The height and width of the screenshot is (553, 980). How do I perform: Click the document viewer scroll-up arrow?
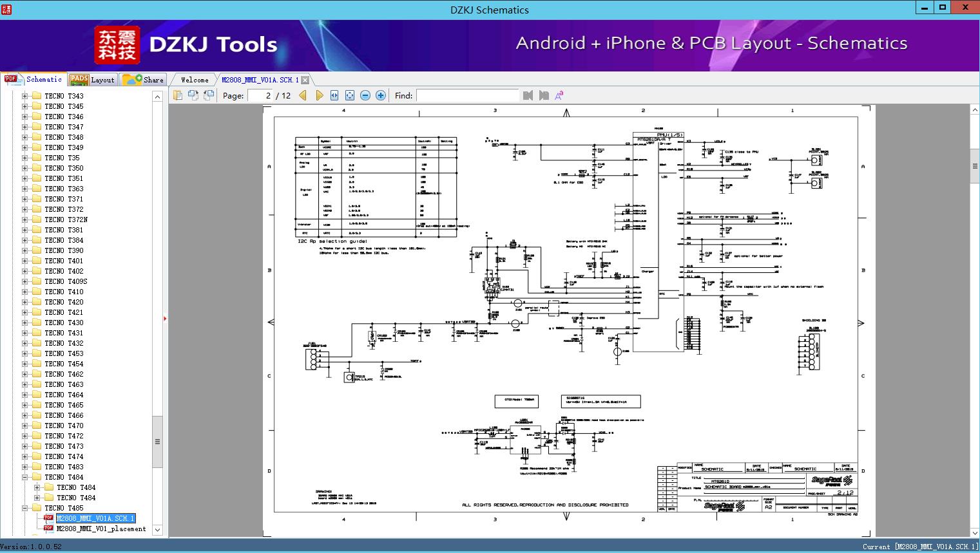[x=974, y=111]
